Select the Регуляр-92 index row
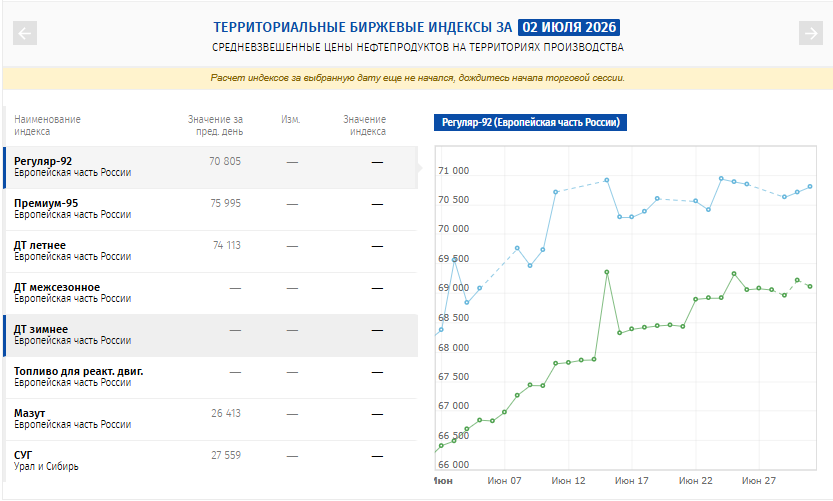The width and height of the screenshot is (833, 501). (x=211, y=167)
